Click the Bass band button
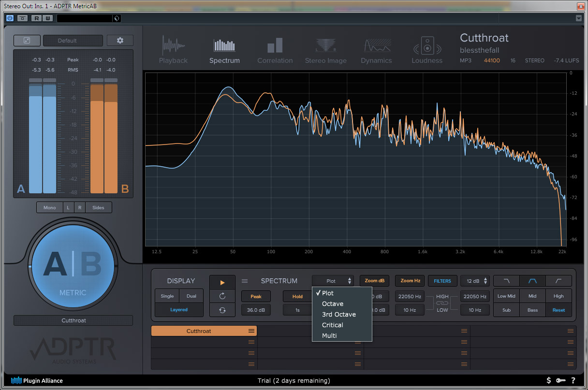Viewport: 588px width, 390px height. click(x=532, y=310)
